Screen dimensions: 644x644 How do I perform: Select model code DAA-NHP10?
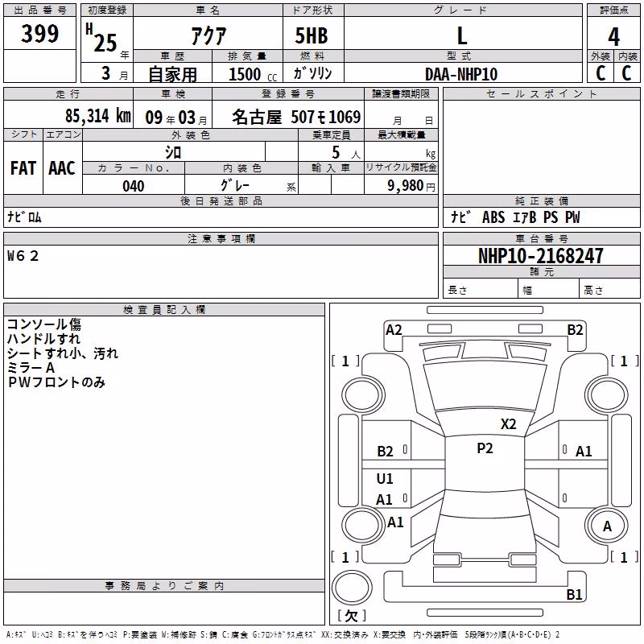(x=460, y=74)
